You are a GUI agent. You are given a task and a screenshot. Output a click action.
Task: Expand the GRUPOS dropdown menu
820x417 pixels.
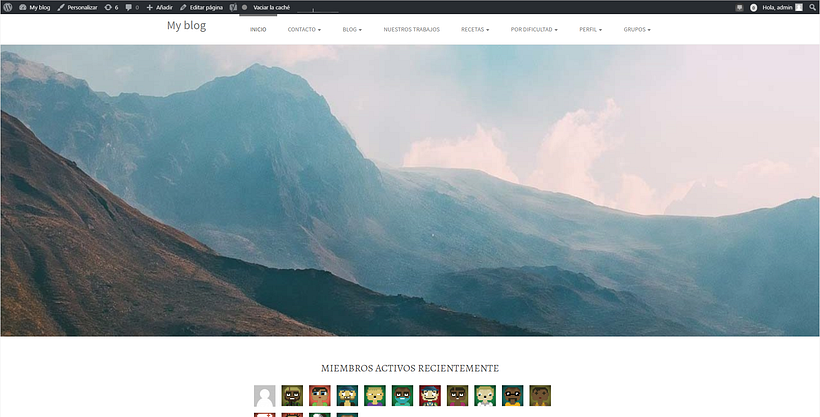coord(637,30)
